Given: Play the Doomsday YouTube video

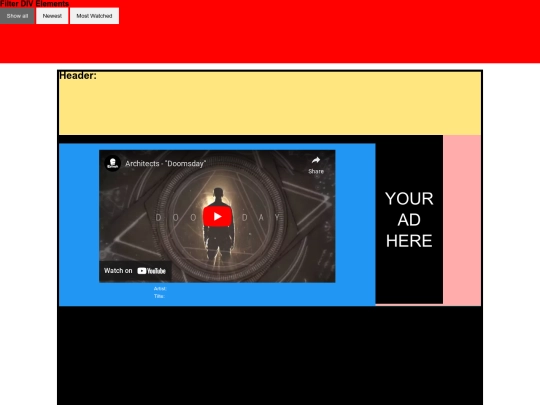Looking at the screenshot, I should [x=217, y=216].
